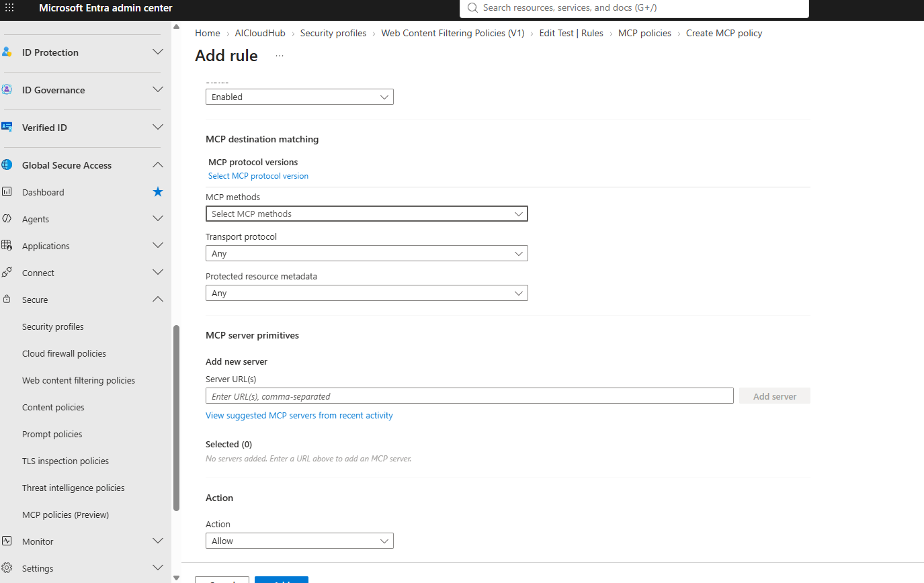924x583 pixels.
Task: Open the Protected resource metadata dropdown
Action: click(367, 293)
